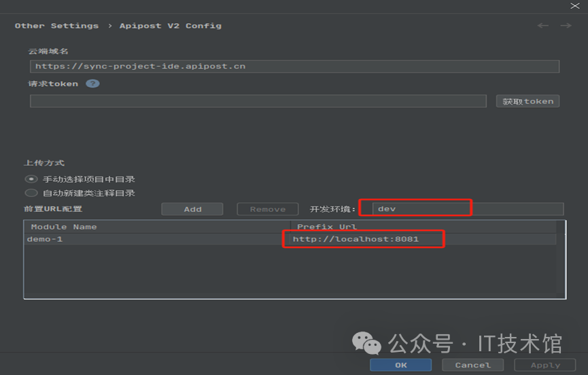Click the Prefix Url column header
This screenshot has width=588, height=375.
point(423,227)
